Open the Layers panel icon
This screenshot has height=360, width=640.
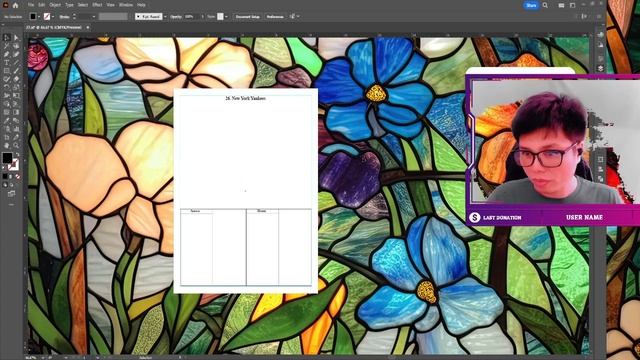coord(600,69)
